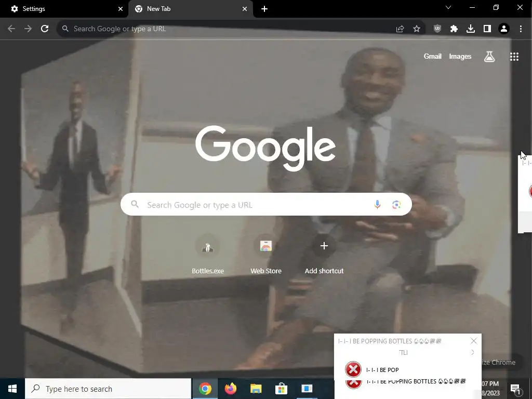Launch Firefox from the taskbar
532x399 pixels.
(230, 389)
